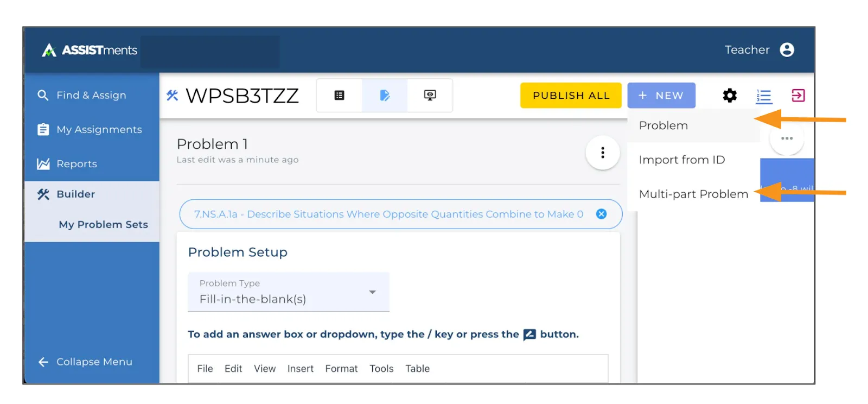The image size is (868, 404).
Task: Open Problem 1 three-dot options menu
Action: (603, 153)
